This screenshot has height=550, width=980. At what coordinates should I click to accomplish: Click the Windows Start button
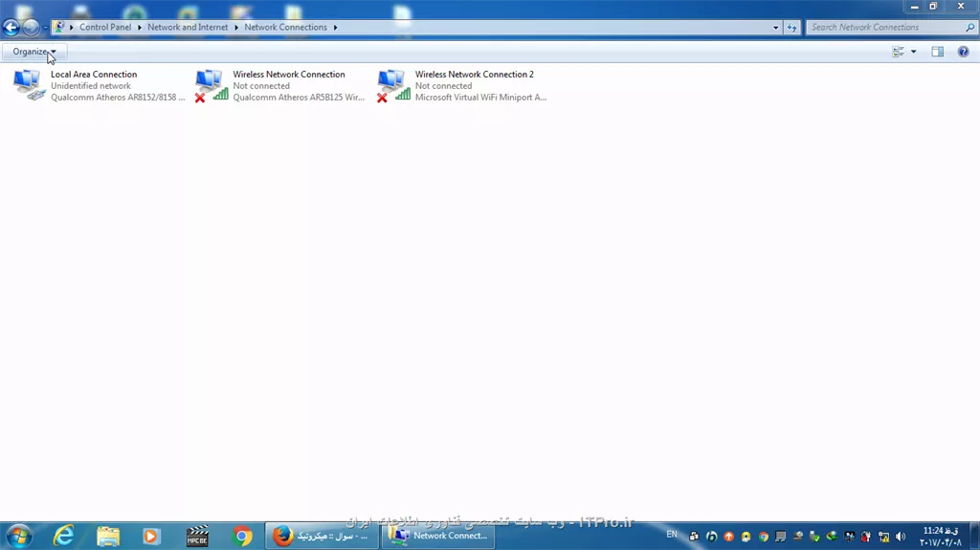tap(19, 536)
